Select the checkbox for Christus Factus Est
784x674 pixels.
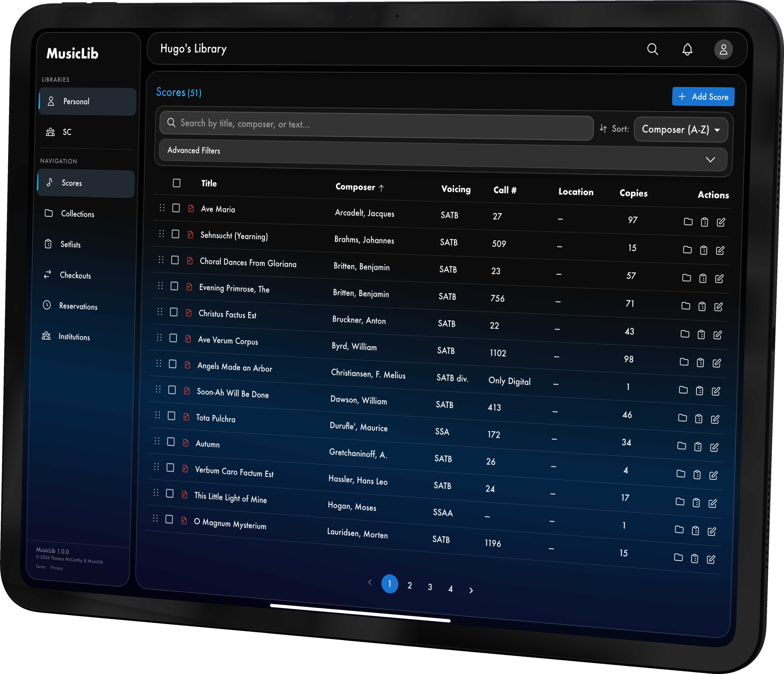(174, 312)
